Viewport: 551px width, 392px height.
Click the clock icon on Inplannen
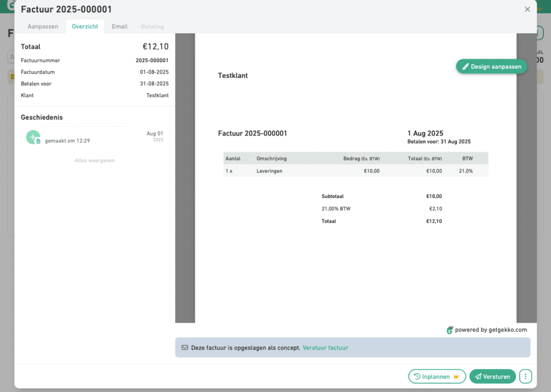(x=417, y=377)
